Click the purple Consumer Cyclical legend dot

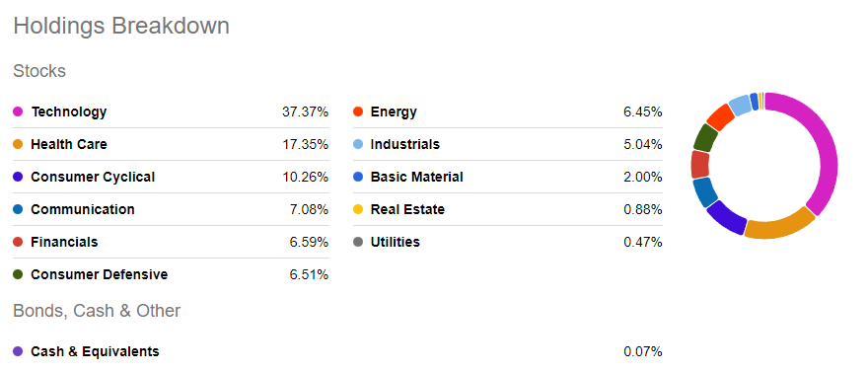tap(18, 178)
